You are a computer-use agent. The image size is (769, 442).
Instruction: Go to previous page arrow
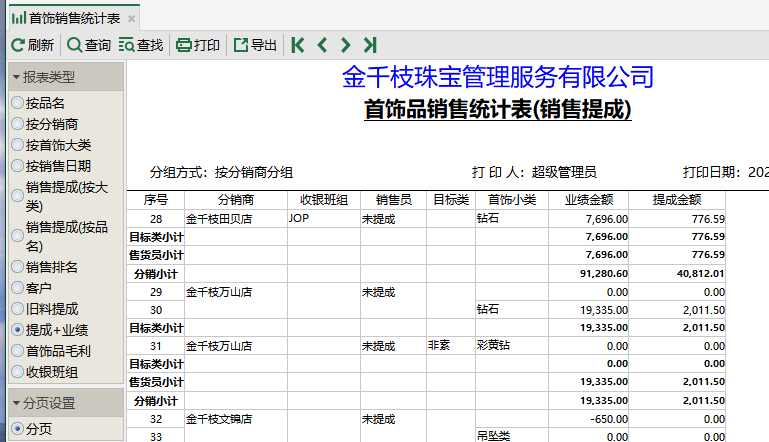tap(322, 45)
